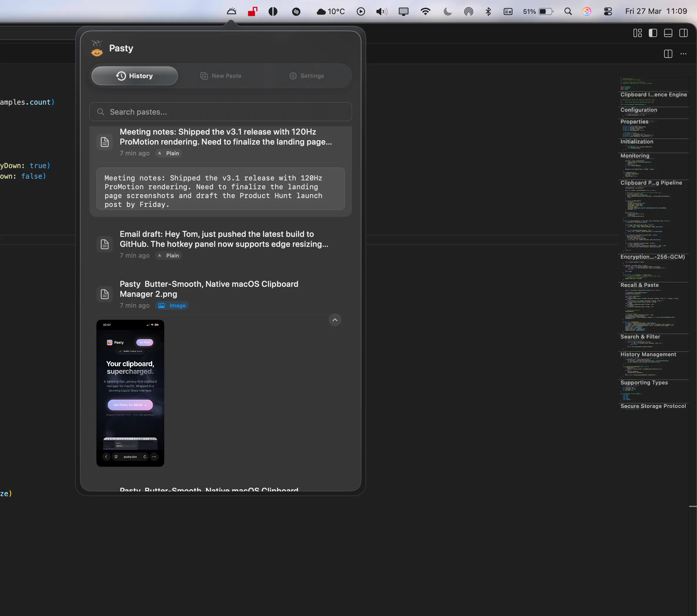Open Control Center

pyautogui.click(x=608, y=11)
